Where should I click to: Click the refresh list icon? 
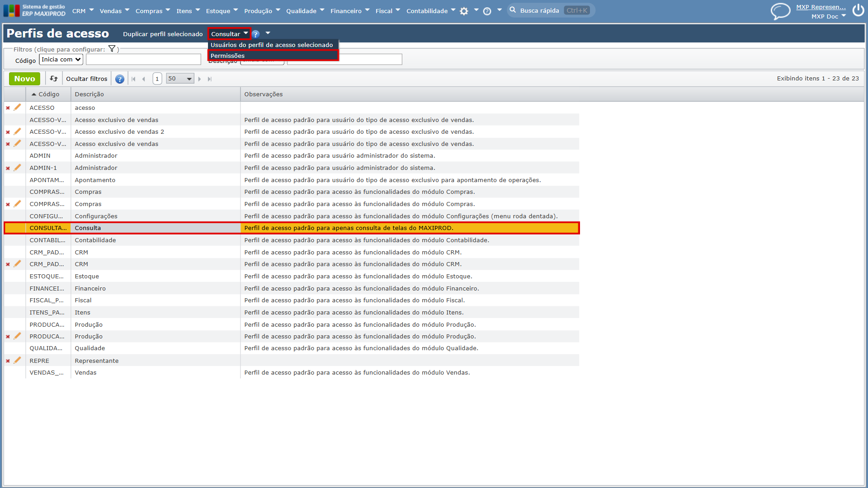pos(54,79)
